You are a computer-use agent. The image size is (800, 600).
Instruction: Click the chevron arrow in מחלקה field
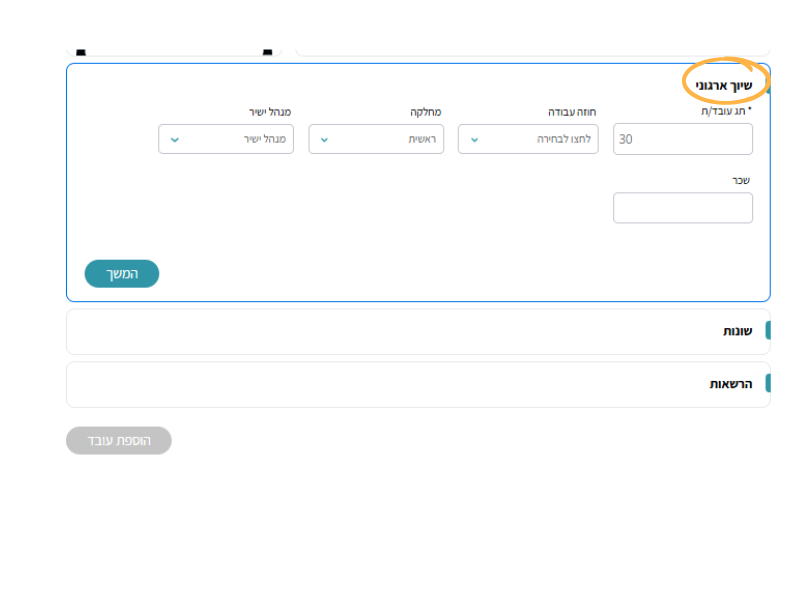[x=325, y=139]
